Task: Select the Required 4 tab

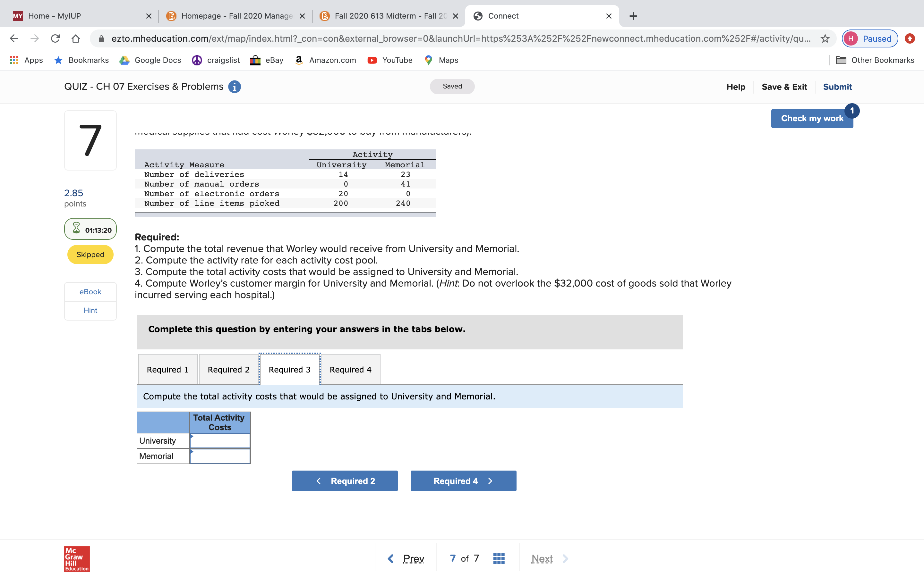Action: pos(350,369)
